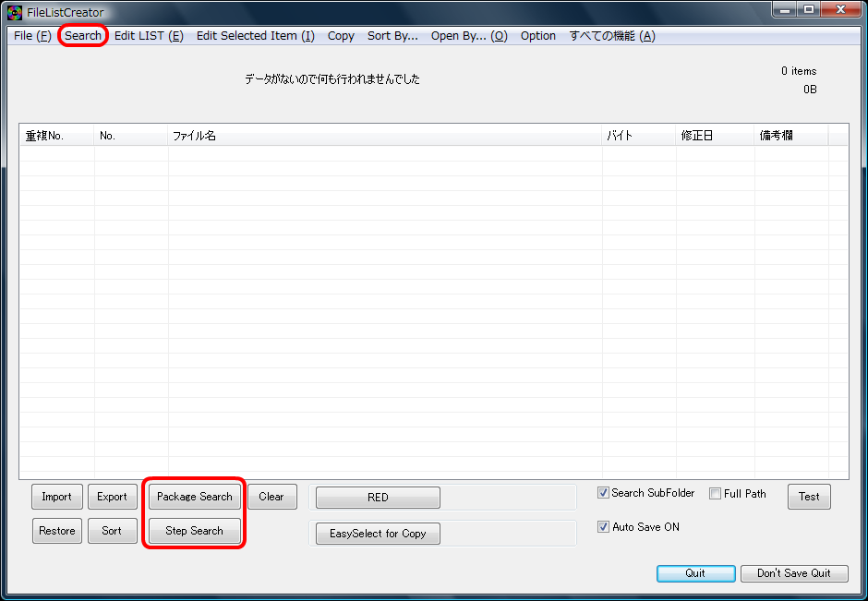The height and width of the screenshot is (601, 868).
Task: Start a Package Search
Action: point(194,496)
